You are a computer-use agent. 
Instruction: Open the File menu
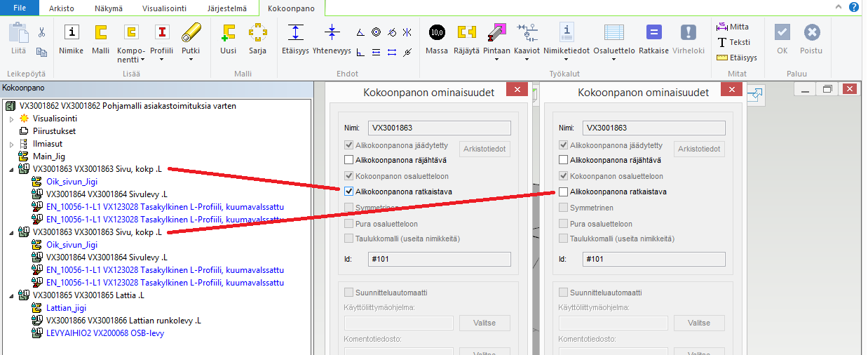[20, 8]
